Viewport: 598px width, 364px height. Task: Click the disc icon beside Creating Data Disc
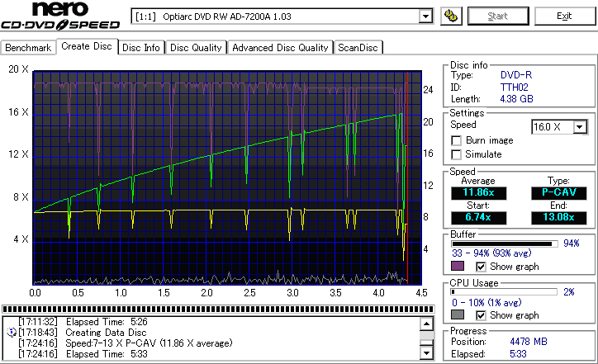12,333
